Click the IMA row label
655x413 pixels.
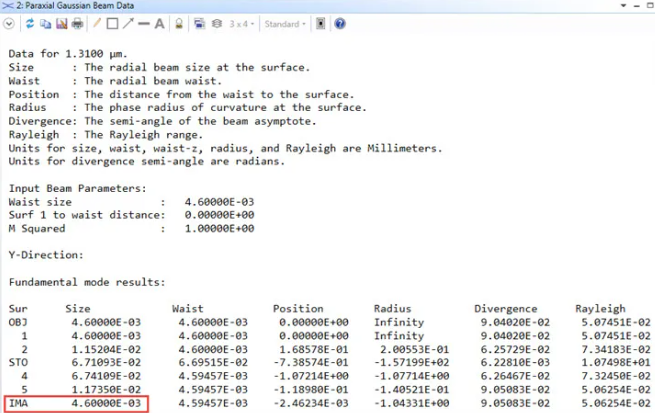coord(18,403)
